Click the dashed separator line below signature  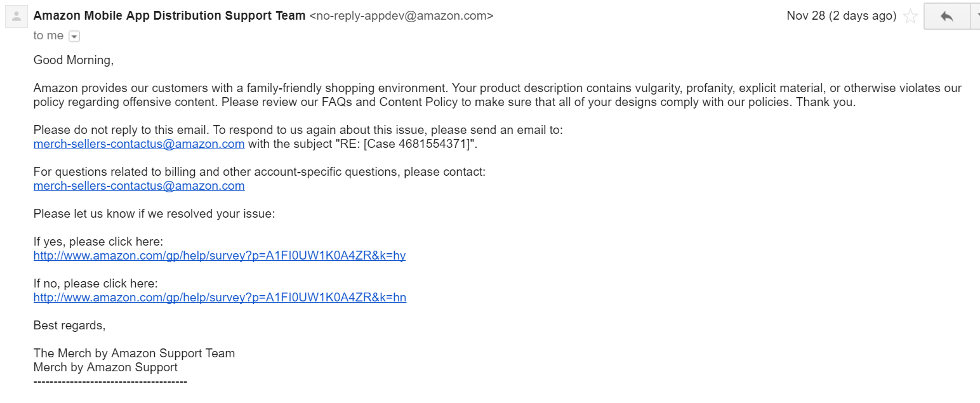point(110,381)
